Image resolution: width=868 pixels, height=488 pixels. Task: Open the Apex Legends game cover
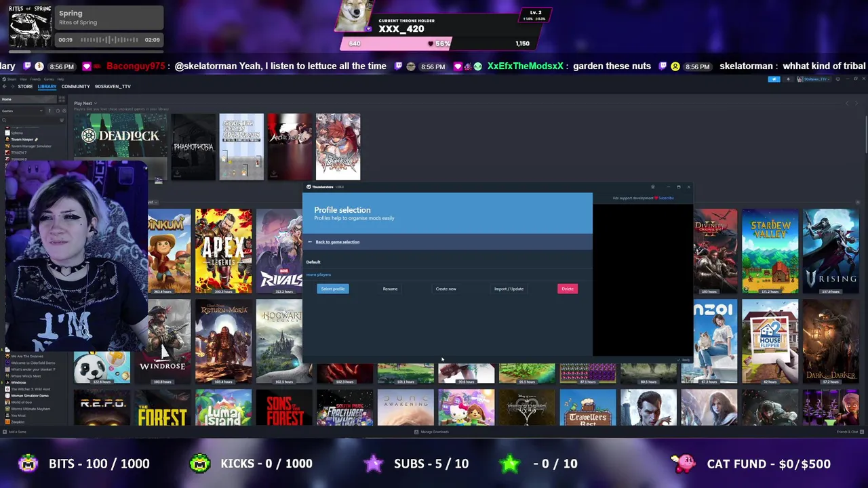223,251
